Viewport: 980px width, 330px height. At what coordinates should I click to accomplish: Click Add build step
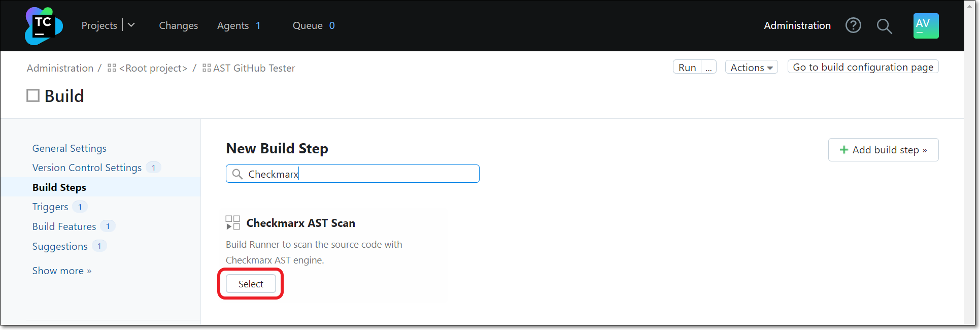point(884,150)
